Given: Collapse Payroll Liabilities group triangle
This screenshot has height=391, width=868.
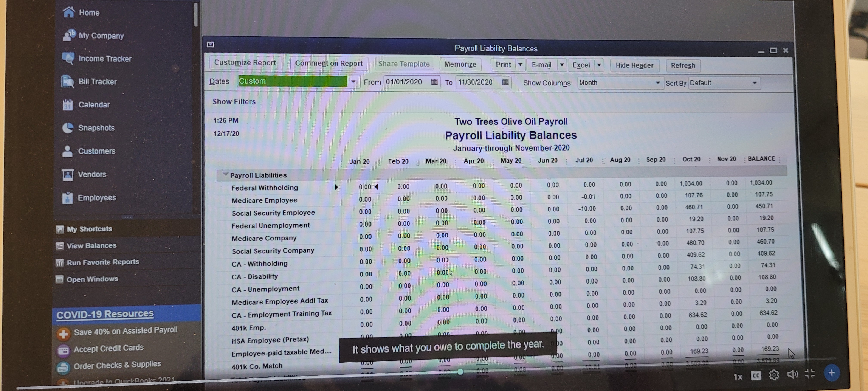Looking at the screenshot, I should click(225, 174).
